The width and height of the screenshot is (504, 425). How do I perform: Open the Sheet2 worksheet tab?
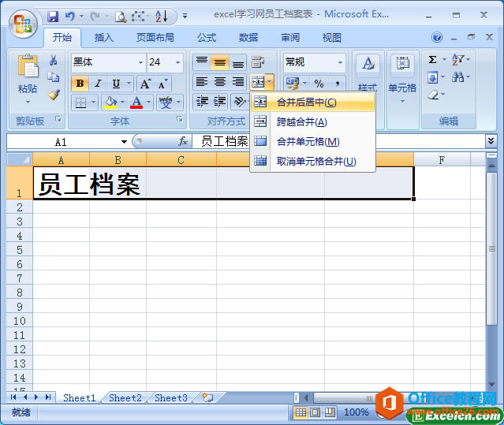pos(125,398)
